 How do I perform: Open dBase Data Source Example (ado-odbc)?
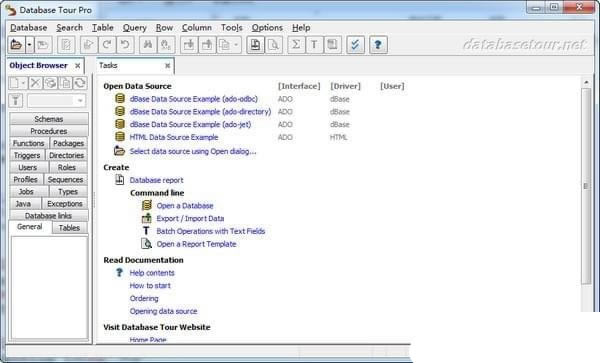coord(194,99)
